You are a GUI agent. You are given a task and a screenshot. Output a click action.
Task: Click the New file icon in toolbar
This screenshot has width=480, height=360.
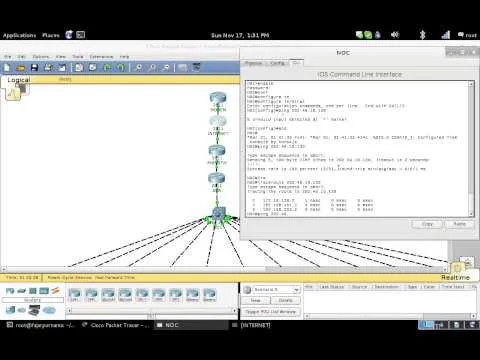pyautogui.click(x=7, y=68)
